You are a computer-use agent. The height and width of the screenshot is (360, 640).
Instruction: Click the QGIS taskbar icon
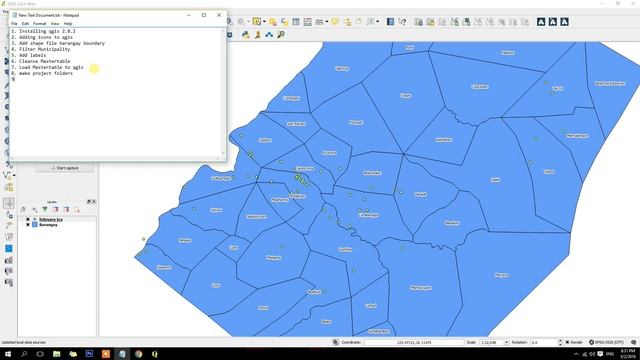[155, 354]
